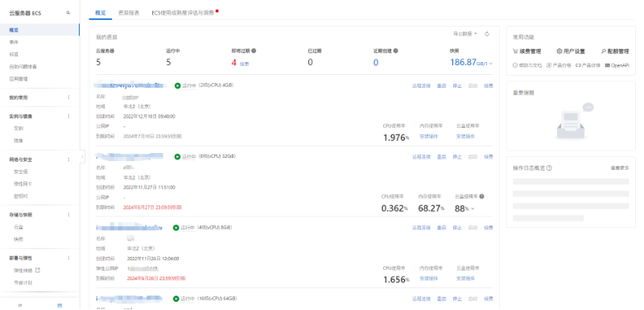Screen dimensions: 644x310
Task: Open the 导出数据 dropdown
Action: [x=465, y=34]
